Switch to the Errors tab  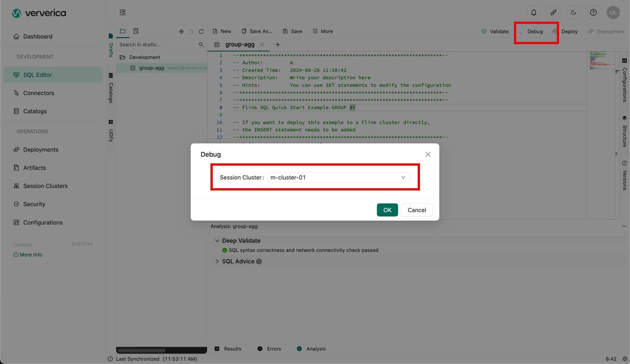click(x=269, y=349)
